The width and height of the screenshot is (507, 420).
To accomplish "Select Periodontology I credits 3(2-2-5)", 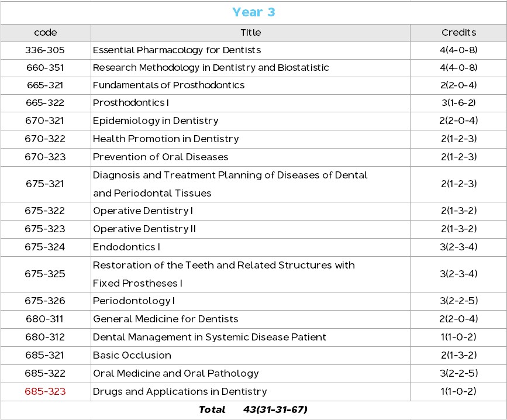I will 458,301.
